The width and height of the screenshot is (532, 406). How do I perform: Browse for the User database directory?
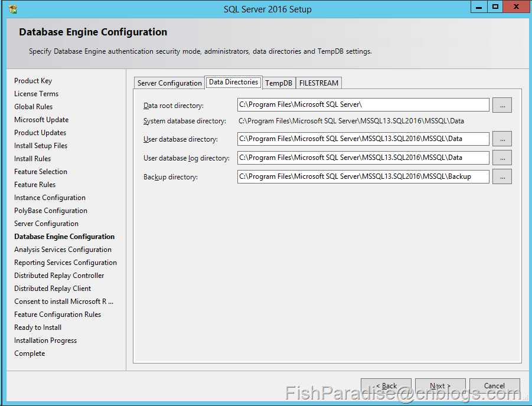coord(502,139)
